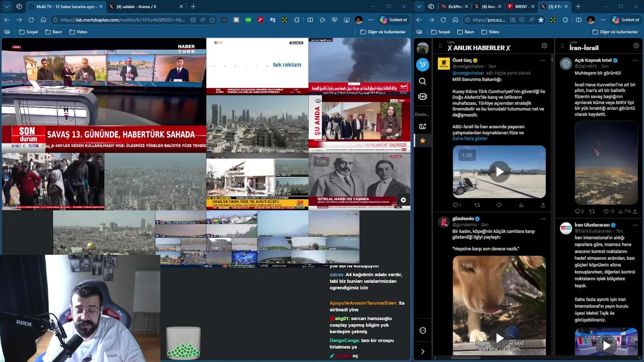The height and width of the screenshot is (362, 644).
Task: Open @ozetgechaber mention link
Action: point(468,73)
